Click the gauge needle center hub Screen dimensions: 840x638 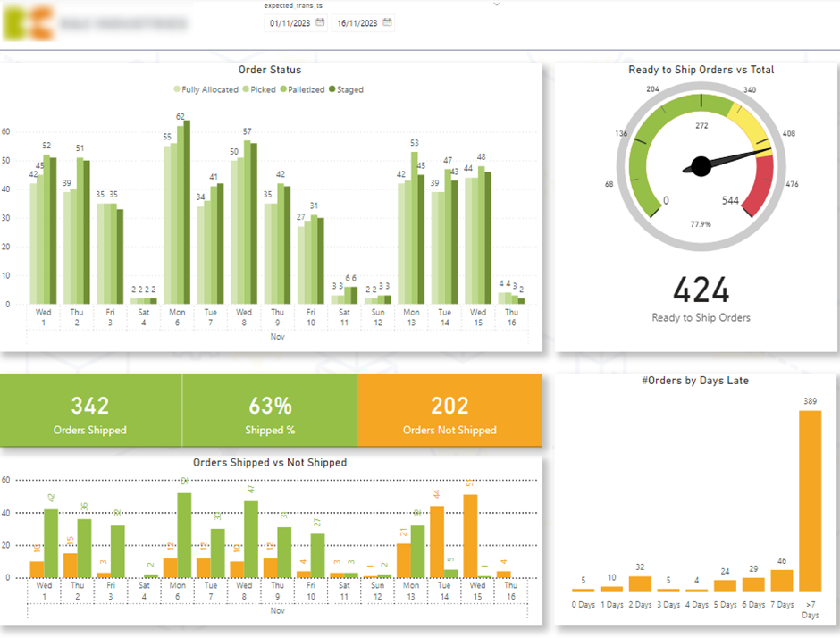(701, 165)
